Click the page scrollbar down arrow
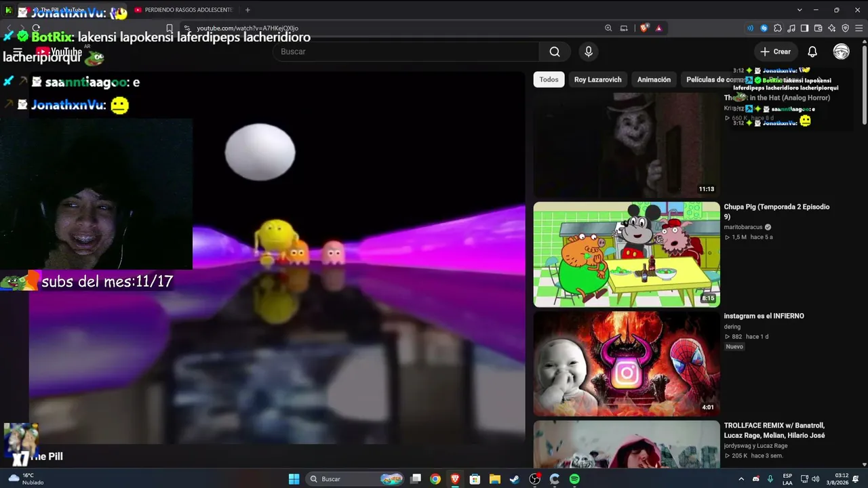The height and width of the screenshot is (488, 868). [864, 465]
